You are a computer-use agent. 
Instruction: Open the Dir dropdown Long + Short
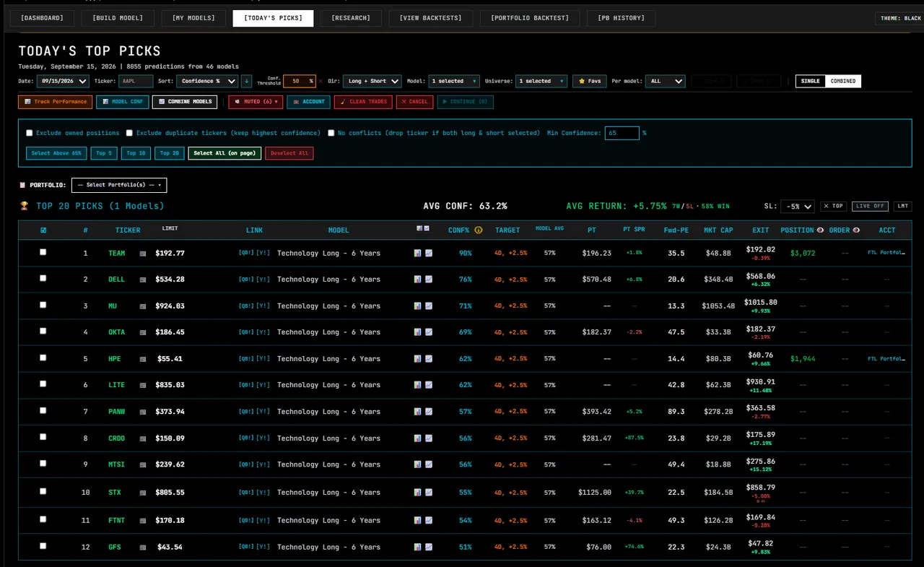[x=372, y=82]
